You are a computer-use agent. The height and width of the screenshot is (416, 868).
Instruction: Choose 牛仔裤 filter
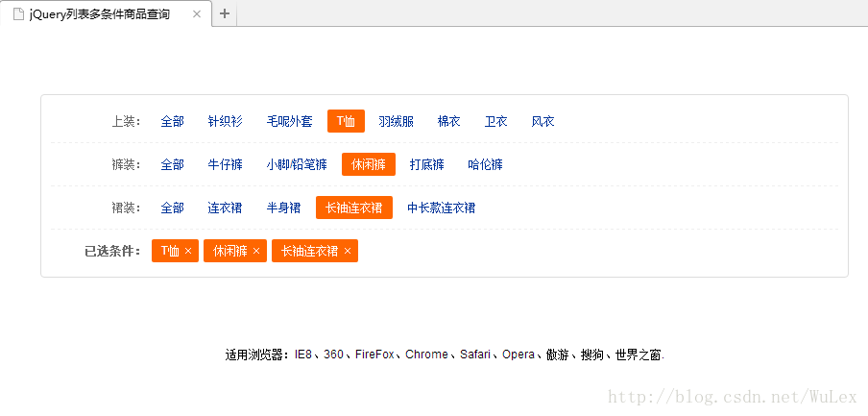coord(226,164)
